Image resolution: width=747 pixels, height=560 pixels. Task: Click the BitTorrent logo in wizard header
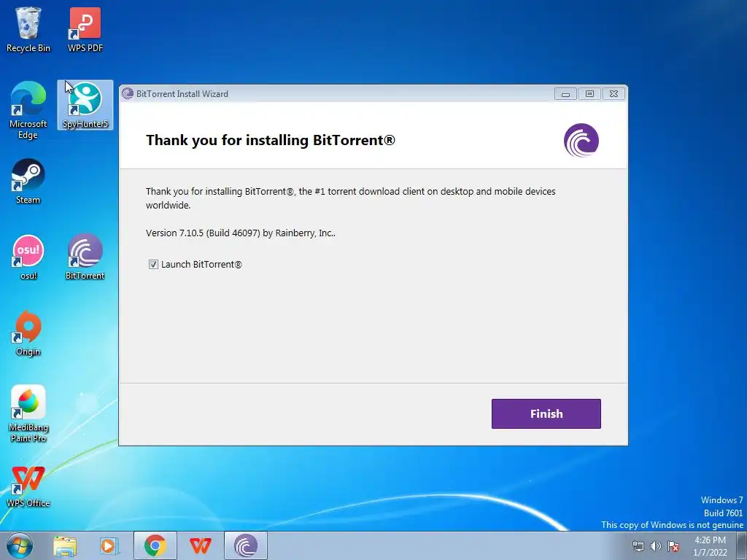[x=581, y=141]
